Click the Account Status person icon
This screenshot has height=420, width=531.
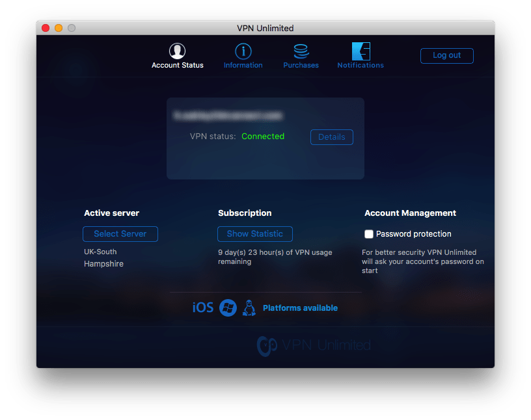[x=177, y=51]
